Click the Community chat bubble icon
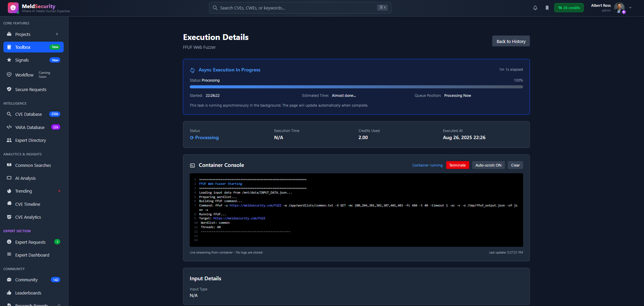The height and width of the screenshot is (306, 644). [x=9, y=280]
